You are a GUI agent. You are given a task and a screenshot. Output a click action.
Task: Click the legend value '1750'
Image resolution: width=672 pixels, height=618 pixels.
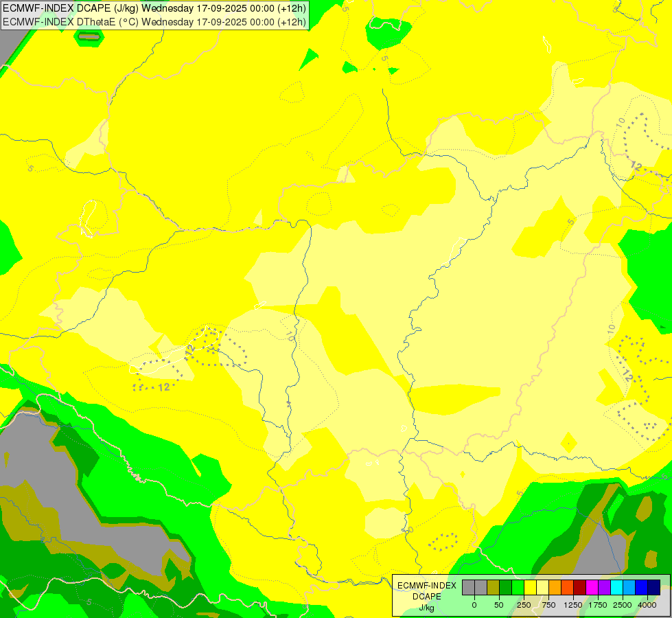598,605
